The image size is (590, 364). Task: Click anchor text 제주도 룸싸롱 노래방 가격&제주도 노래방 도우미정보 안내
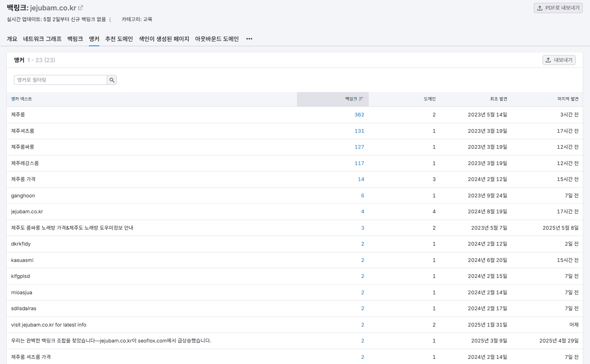(x=72, y=228)
